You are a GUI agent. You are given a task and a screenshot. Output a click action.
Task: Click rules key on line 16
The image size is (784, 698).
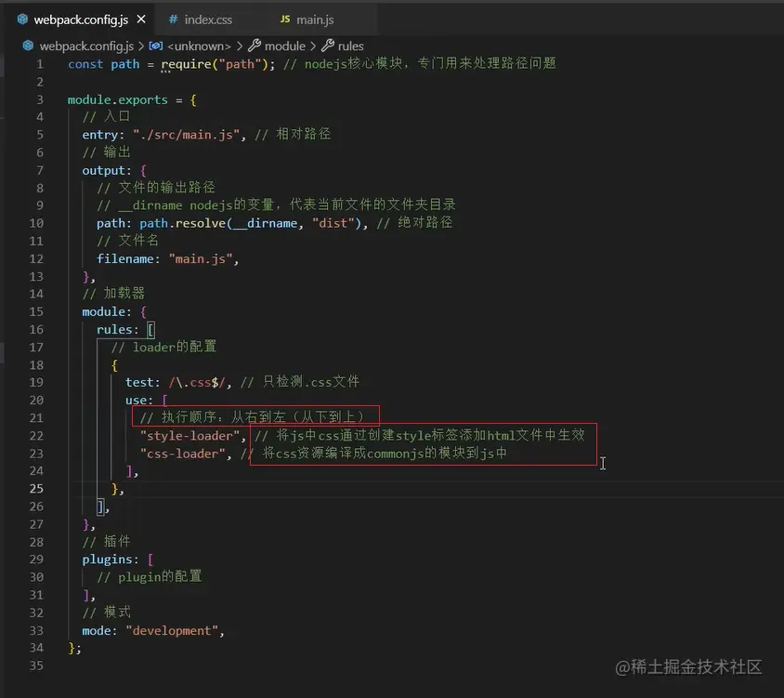point(114,329)
